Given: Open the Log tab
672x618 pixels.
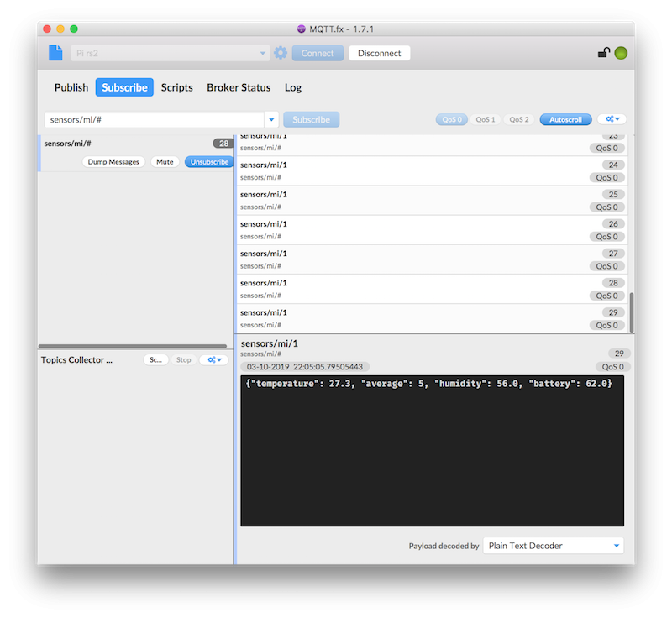Looking at the screenshot, I should (x=293, y=87).
